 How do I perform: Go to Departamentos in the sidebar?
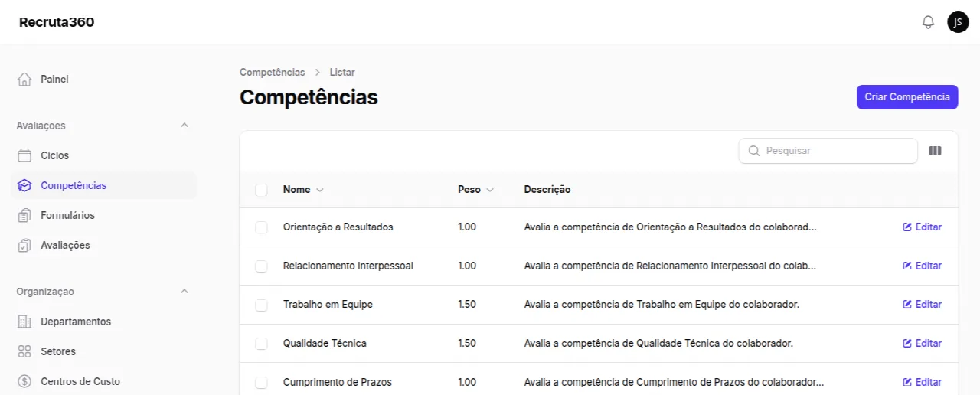[103, 322]
